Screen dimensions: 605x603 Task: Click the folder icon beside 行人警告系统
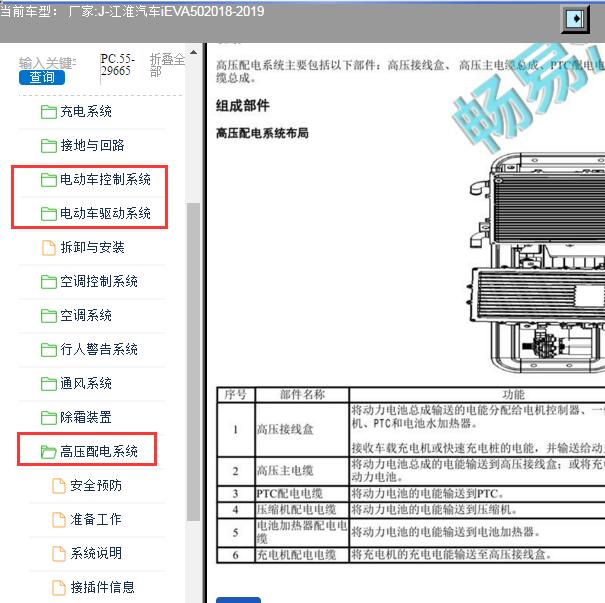pyautogui.click(x=49, y=350)
